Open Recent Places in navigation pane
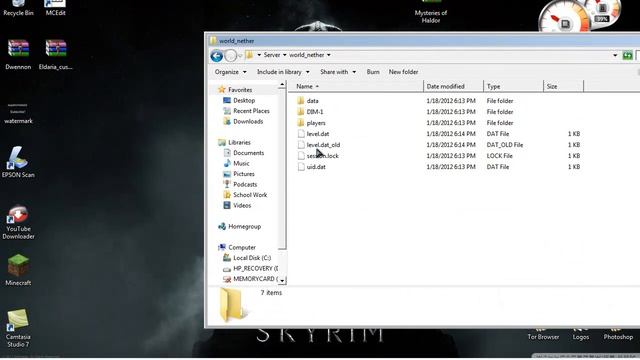The height and width of the screenshot is (360, 640). [246, 111]
